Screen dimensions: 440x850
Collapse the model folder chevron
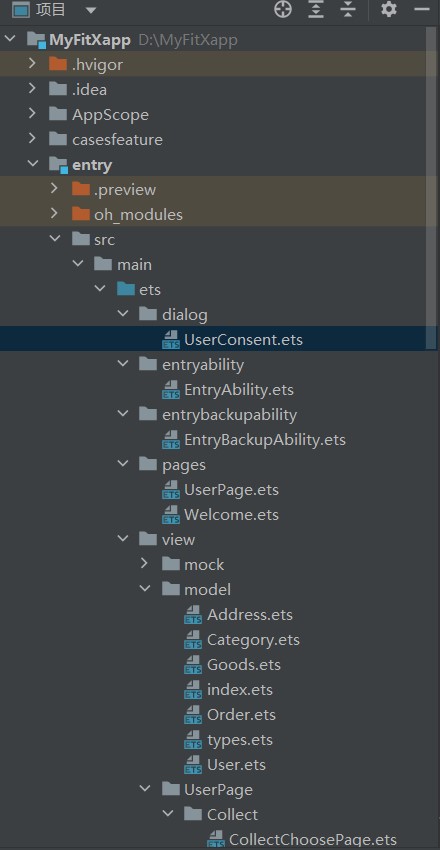pos(145,589)
